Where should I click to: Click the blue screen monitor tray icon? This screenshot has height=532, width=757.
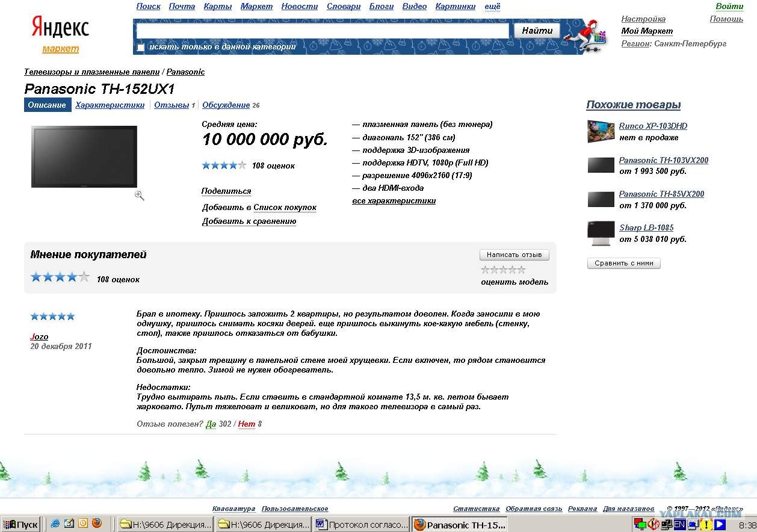(x=693, y=524)
